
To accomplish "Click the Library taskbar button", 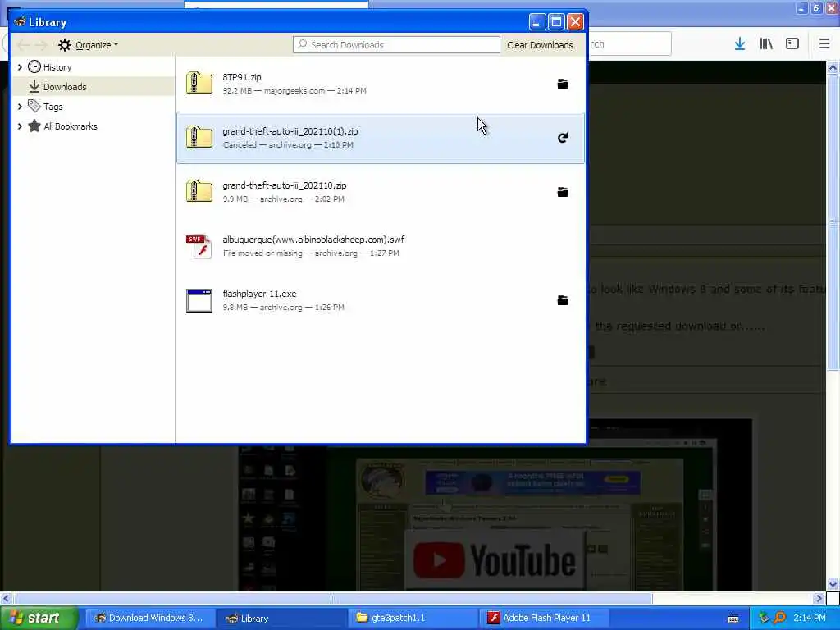I will point(281,618).
